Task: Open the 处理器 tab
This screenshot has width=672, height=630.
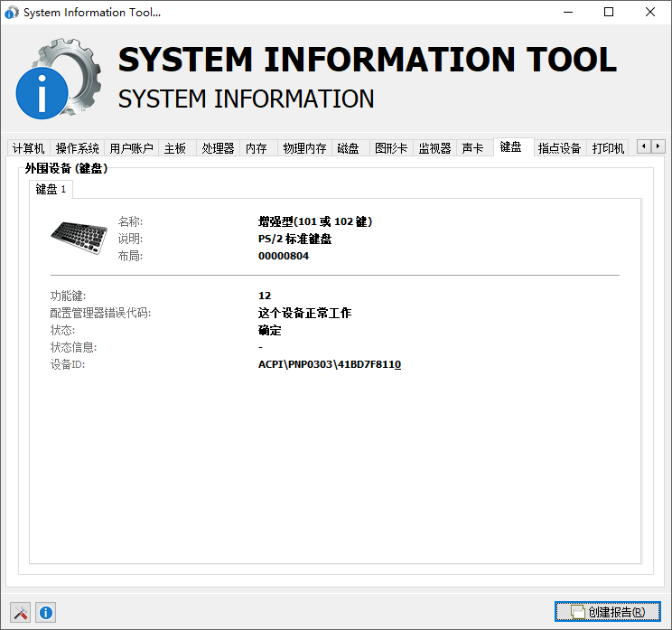Action: (x=219, y=148)
